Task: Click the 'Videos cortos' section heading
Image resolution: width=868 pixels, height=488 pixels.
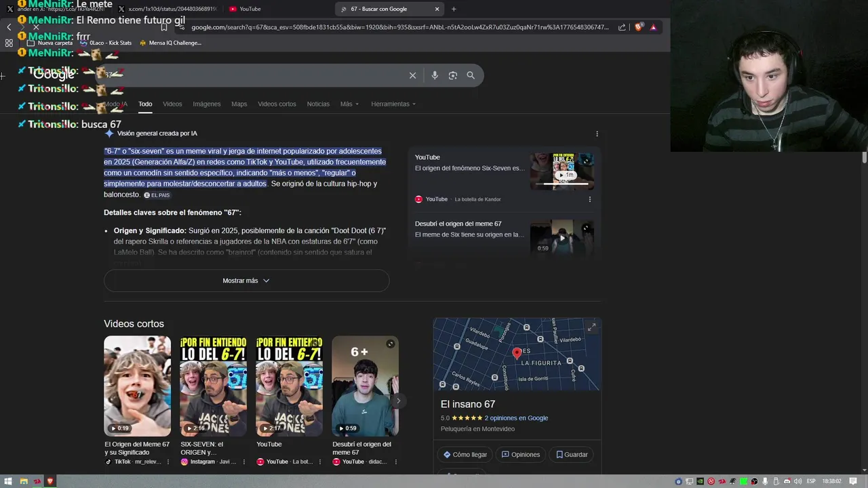Action: pos(134,324)
